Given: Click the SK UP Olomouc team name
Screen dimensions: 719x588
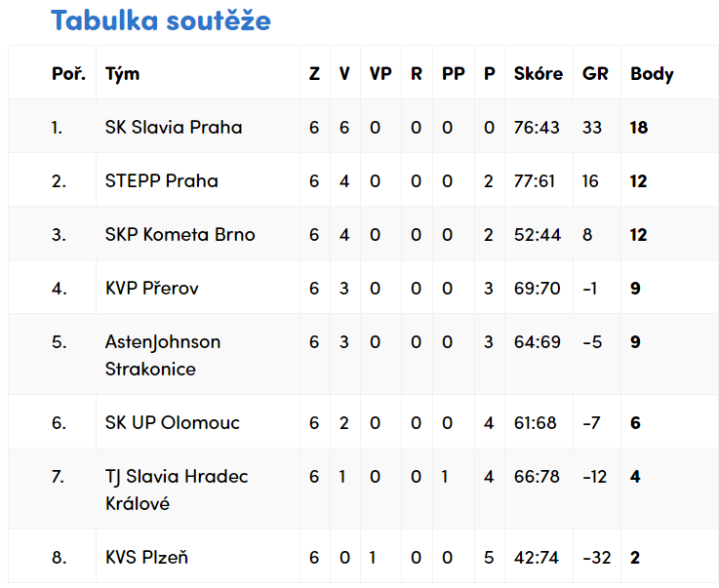Looking at the screenshot, I should [x=172, y=422].
